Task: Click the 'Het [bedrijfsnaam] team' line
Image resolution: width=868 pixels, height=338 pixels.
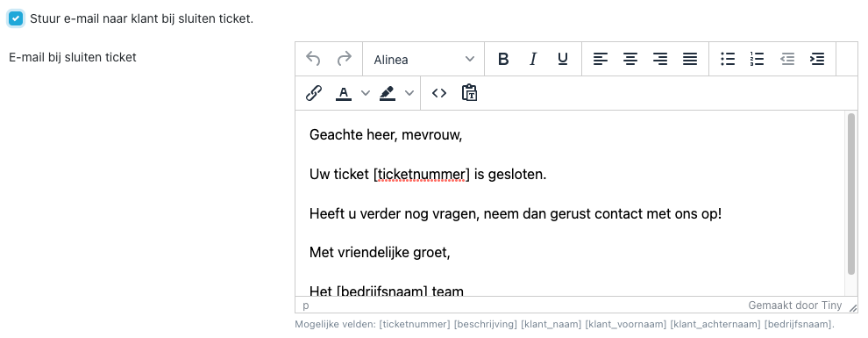Action: coord(387,291)
